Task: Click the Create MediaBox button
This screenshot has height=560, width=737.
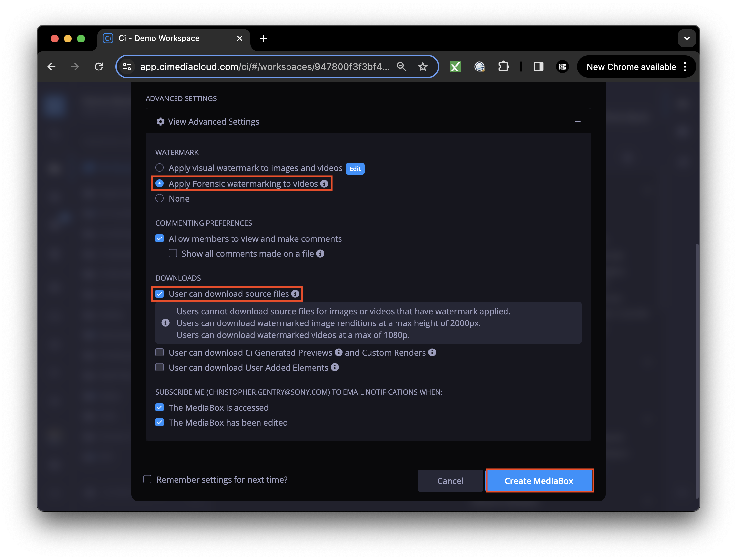Action: 539,481
